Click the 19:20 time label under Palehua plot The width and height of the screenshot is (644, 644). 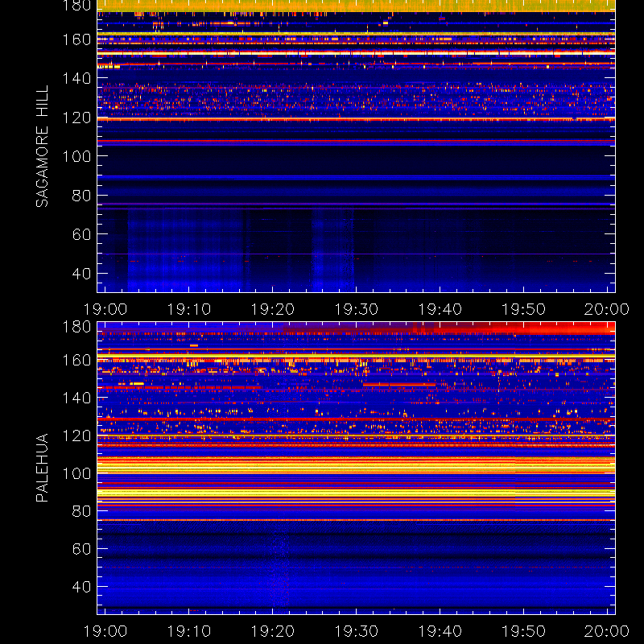(x=272, y=631)
